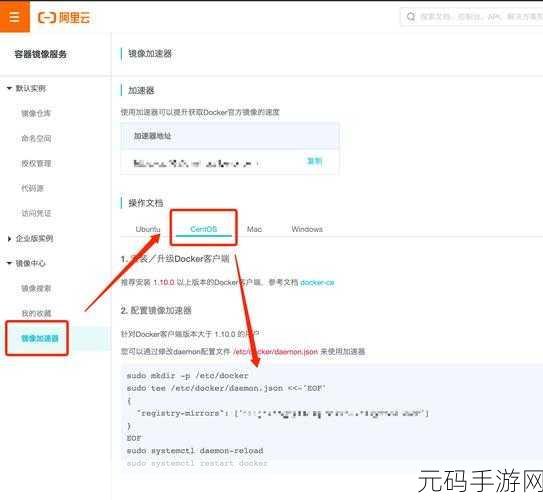Focus the top search input field
This screenshot has width=543, height=500.
tap(472, 17)
